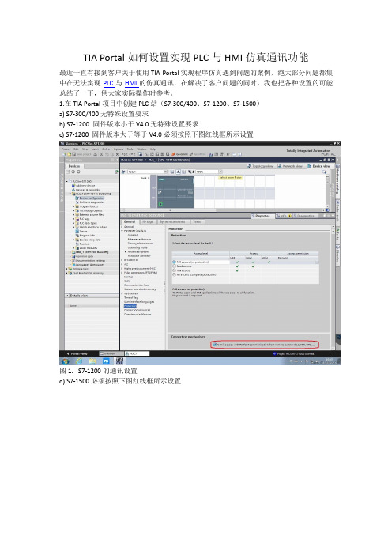
Task: Click the PLC_1 editor tab in bottom bar
Action: click(137, 353)
